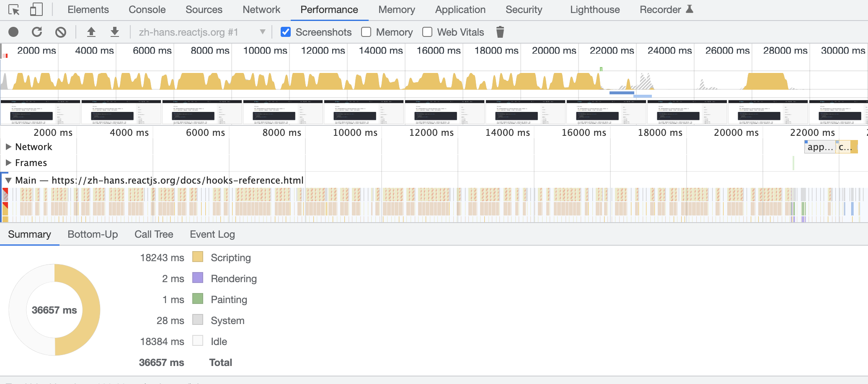Open the Event Log tab
Screen dimensions: 868x384
(212, 234)
